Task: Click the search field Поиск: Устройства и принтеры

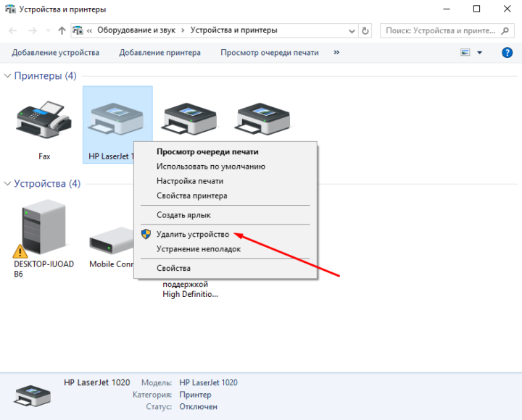Action: coord(439,31)
